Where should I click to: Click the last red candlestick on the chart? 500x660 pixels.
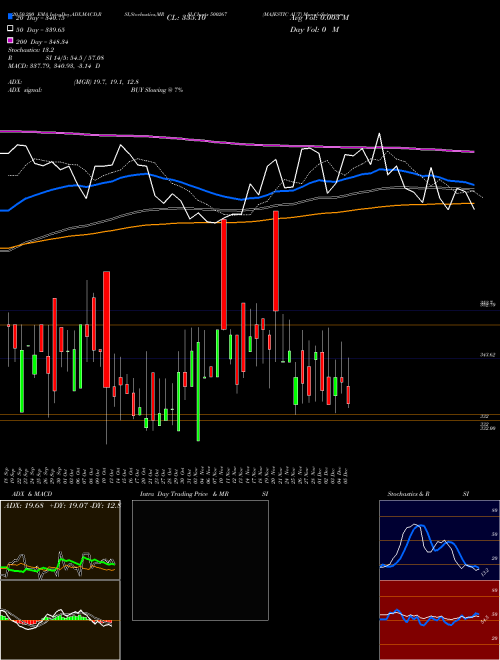point(348,395)
